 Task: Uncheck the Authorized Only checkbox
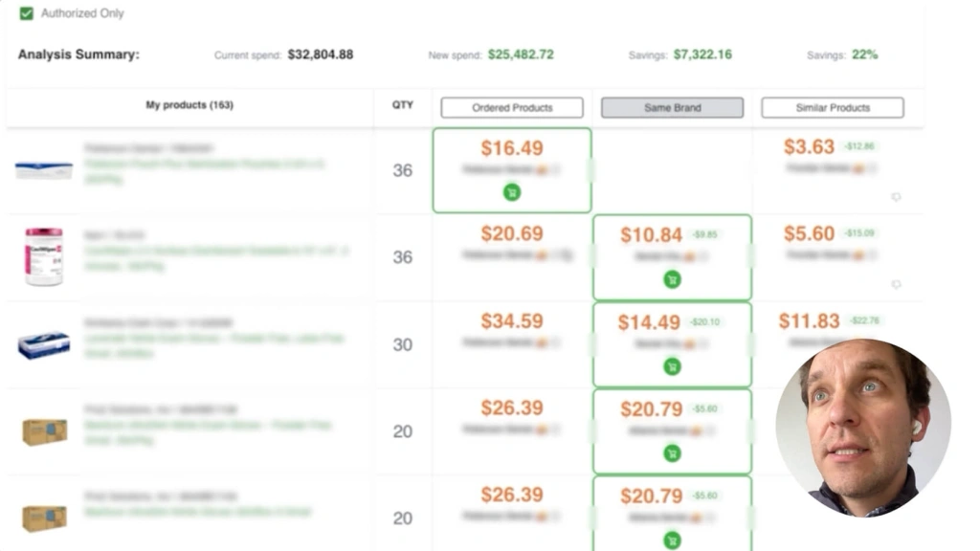pos(27,13)
